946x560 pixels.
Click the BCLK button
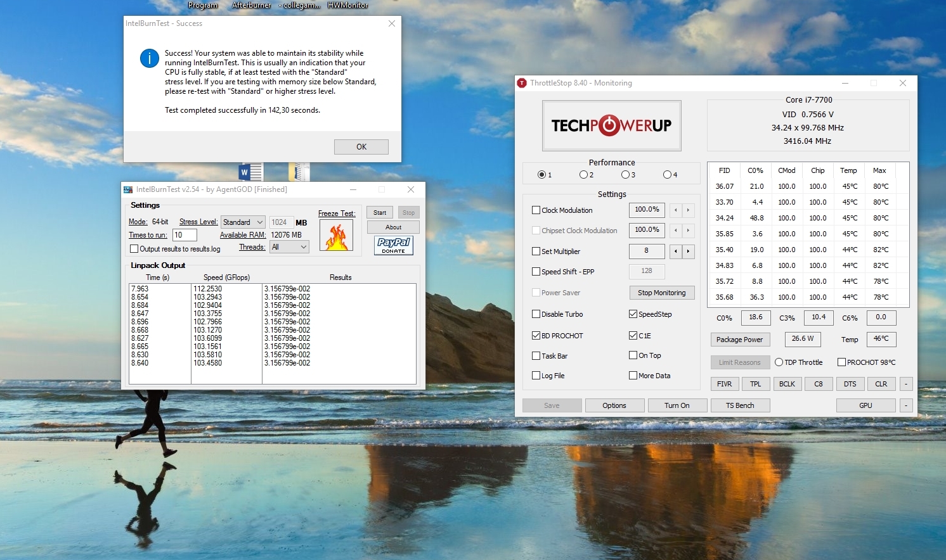point(787,384)
